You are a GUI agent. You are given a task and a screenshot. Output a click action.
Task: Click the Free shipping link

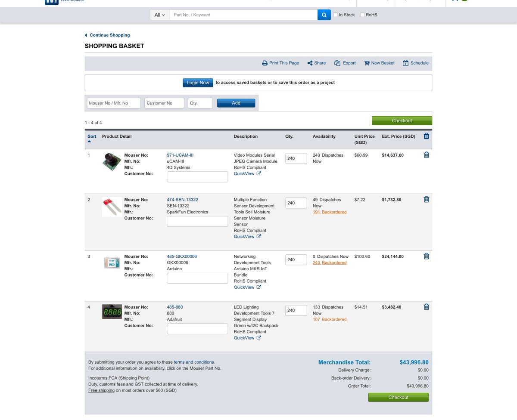click(101, 391)
